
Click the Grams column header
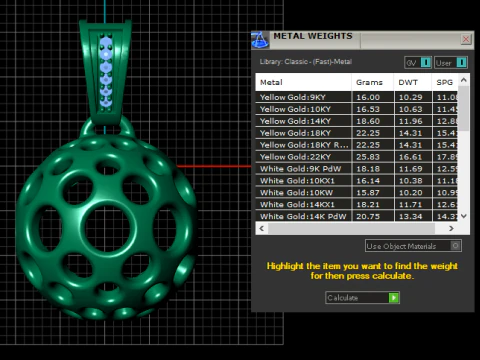pyautogui.click(x=373, y=82)
